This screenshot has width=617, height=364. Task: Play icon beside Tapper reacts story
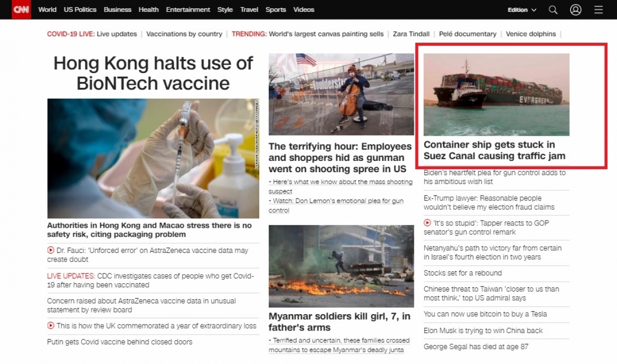point(427,223)
